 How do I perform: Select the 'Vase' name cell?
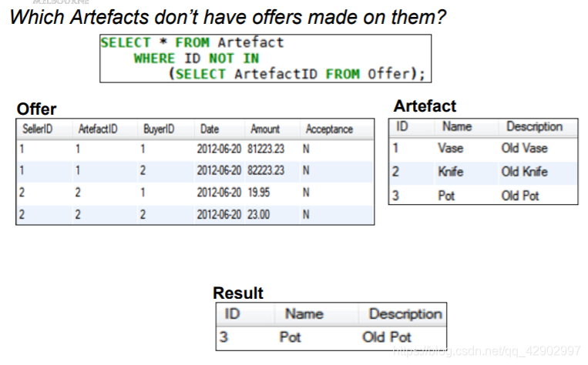tap(450, 148)
